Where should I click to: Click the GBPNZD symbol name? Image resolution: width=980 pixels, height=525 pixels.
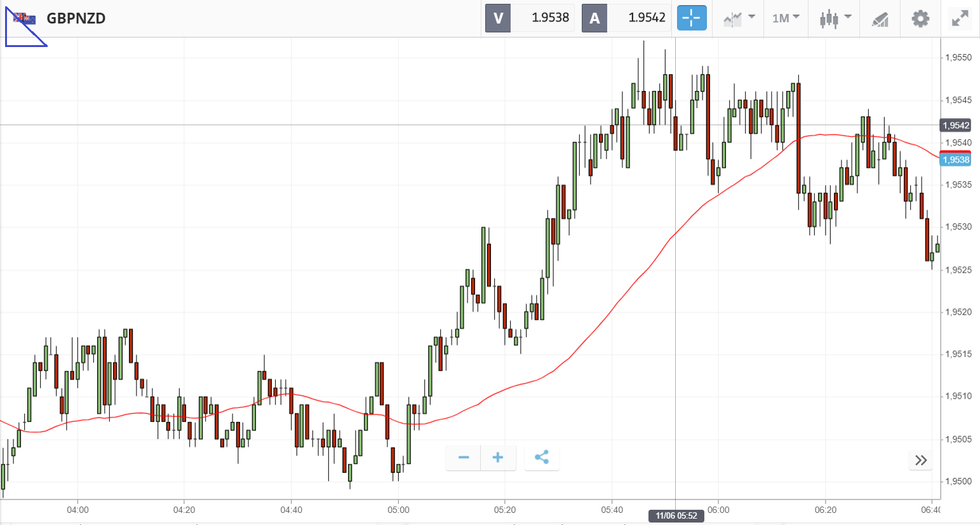[x=76, y=18]
